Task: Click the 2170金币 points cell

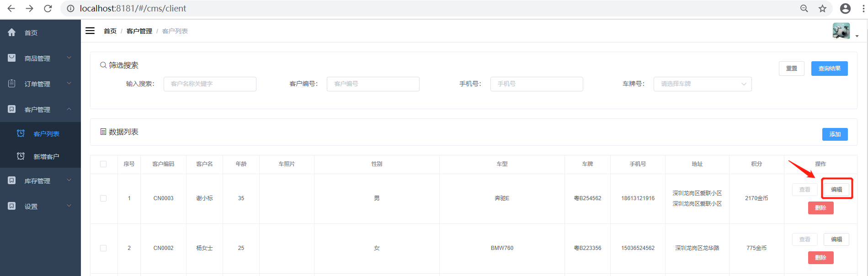Action: pos(756,198)
